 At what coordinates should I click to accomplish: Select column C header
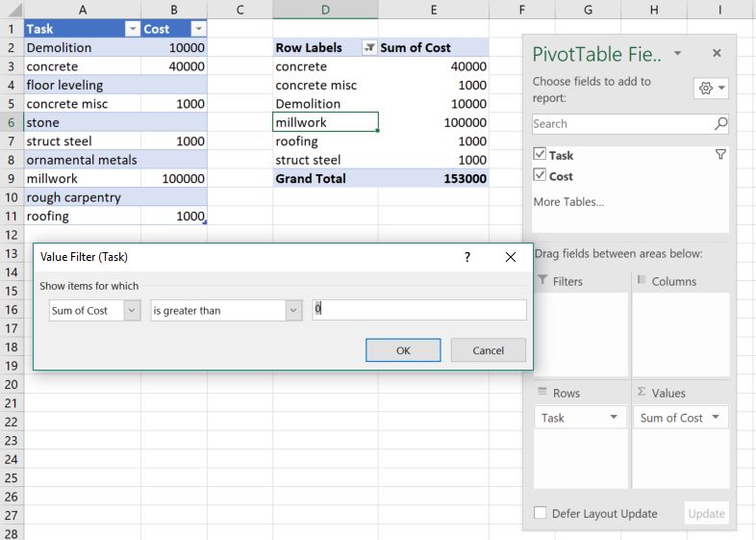[240, 10]
